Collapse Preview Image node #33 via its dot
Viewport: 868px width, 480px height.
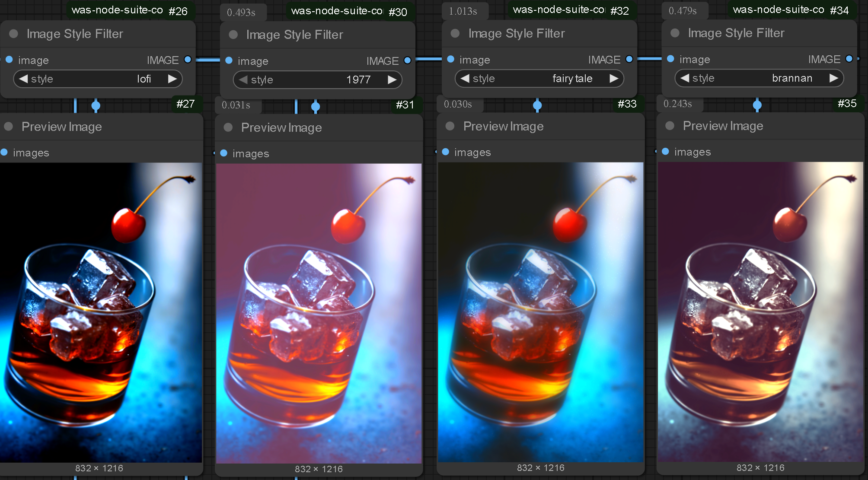click(450, 126)
